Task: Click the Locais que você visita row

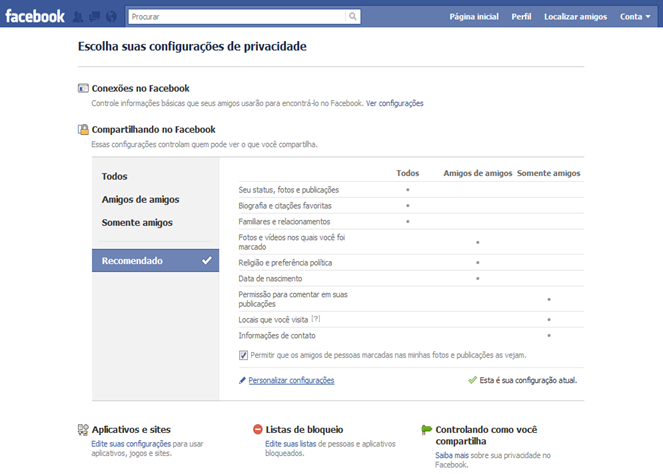Action: 411,320
